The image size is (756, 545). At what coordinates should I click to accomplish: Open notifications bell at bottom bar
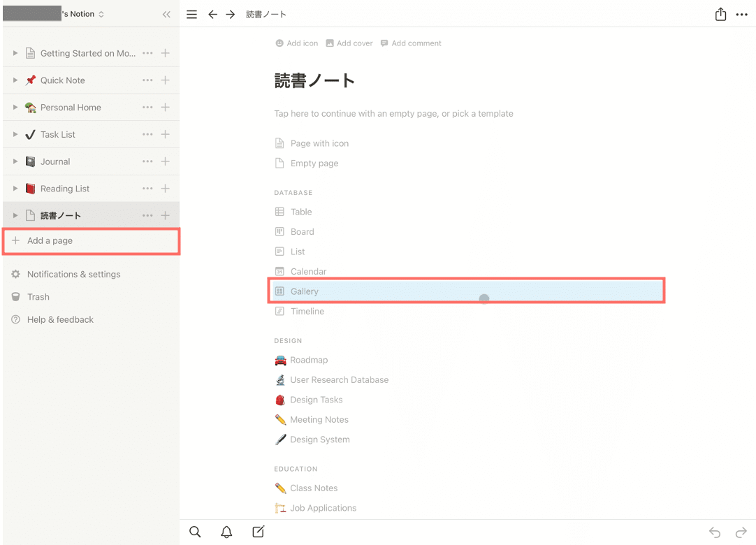226,532
